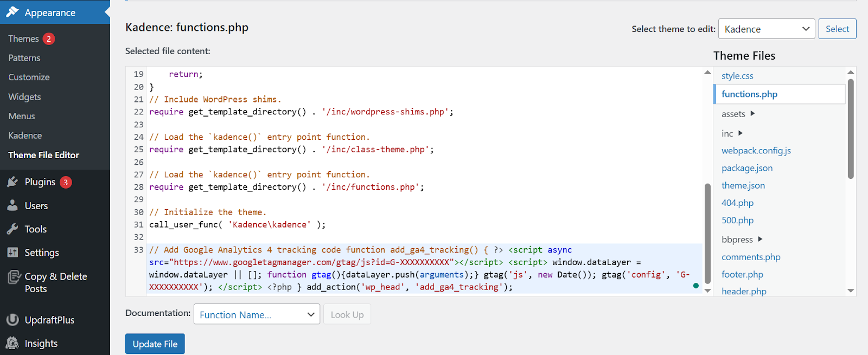868x355 pixels.
Task: Open theme.json file
Action: coord(743,185)
